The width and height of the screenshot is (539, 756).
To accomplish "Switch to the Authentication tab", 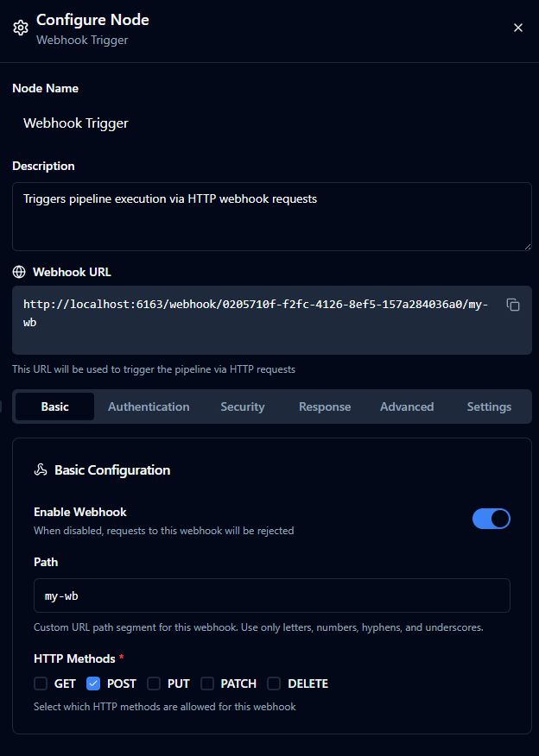I will coord(149,406).
